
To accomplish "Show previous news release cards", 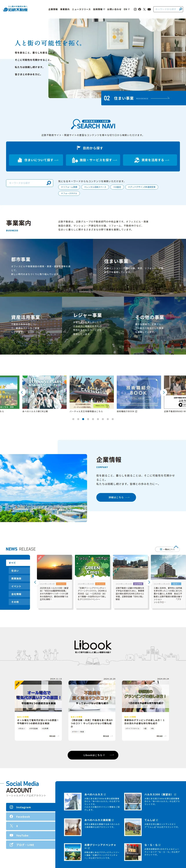I will [x=35, y=582].
